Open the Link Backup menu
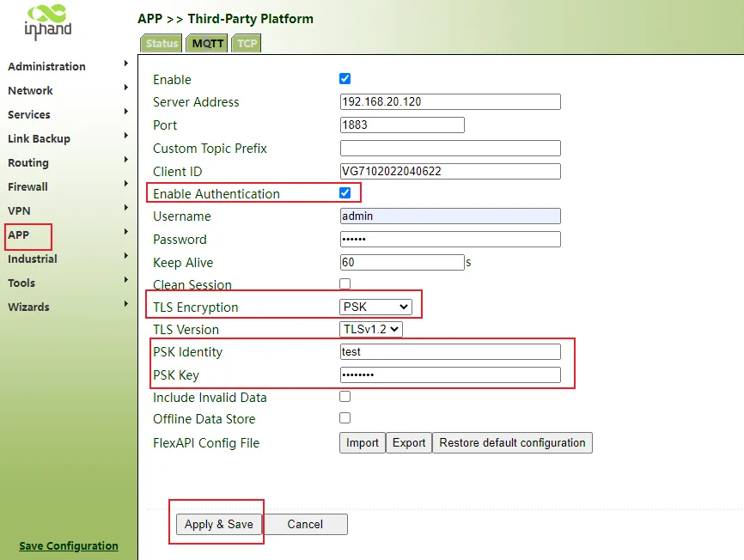 click(x=39, y=139)
